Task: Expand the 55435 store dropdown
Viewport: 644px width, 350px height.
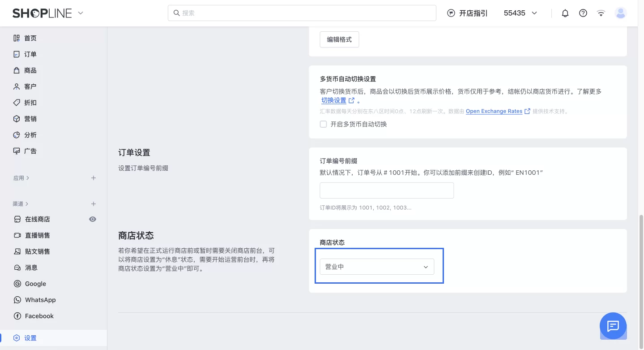Action: pyautogui.click(x=520, y=13)
